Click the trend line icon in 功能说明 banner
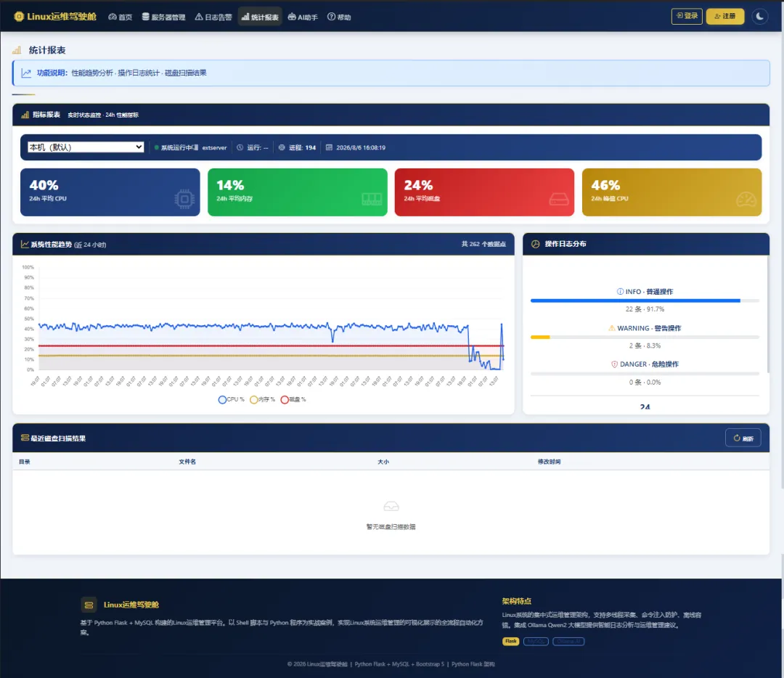This screenshot has height=678, width=784. tap(27, 73)
